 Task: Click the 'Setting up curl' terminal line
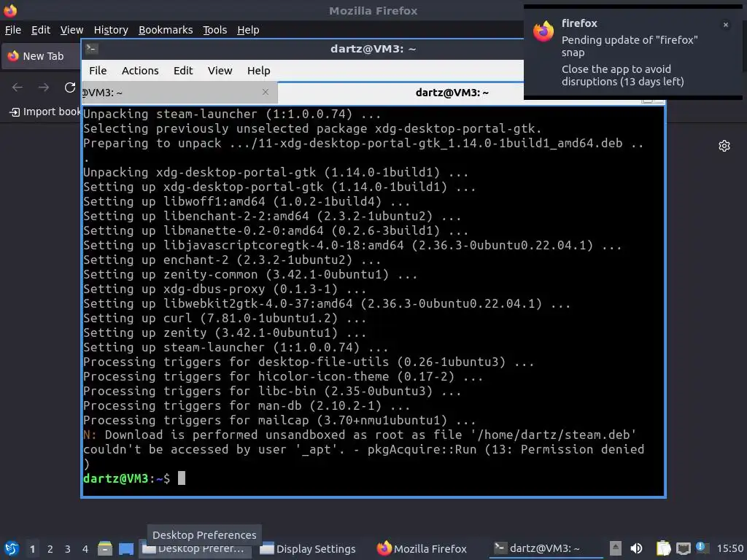[x=225, y=318]
